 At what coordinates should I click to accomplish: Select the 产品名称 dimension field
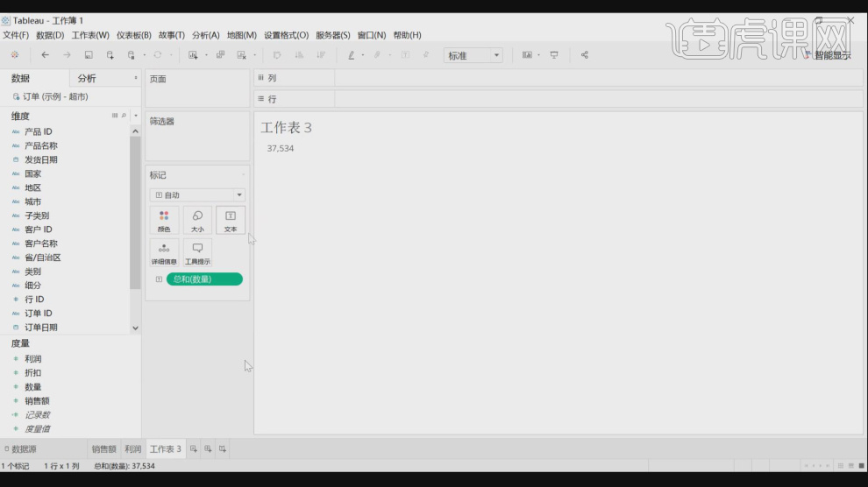click(41, 145)
